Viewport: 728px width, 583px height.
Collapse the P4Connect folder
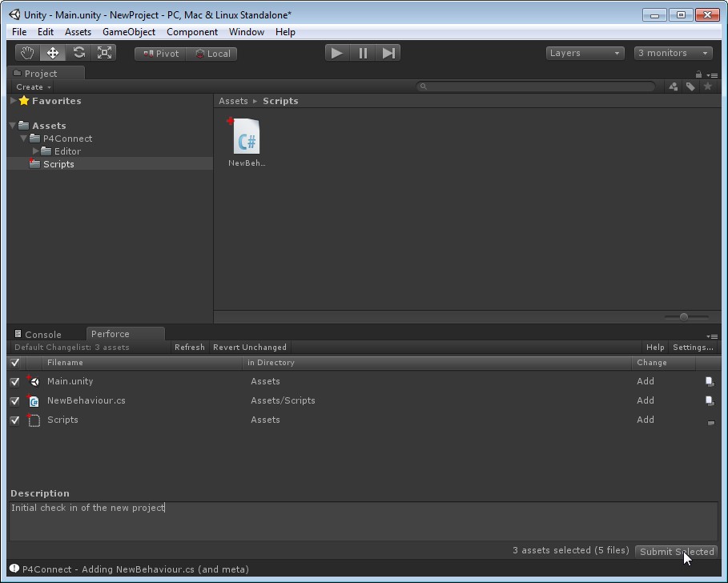click(24, 139)
